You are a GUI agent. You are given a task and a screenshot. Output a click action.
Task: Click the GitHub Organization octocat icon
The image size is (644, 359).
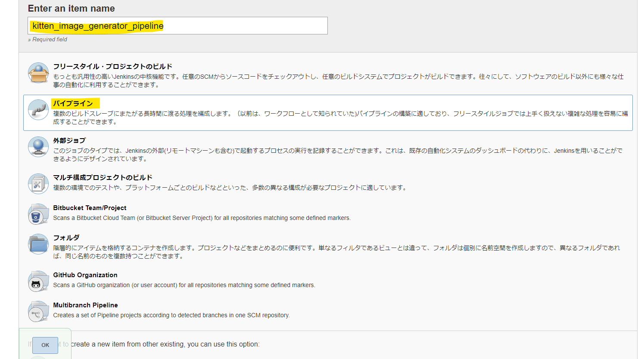pos(38,280)
